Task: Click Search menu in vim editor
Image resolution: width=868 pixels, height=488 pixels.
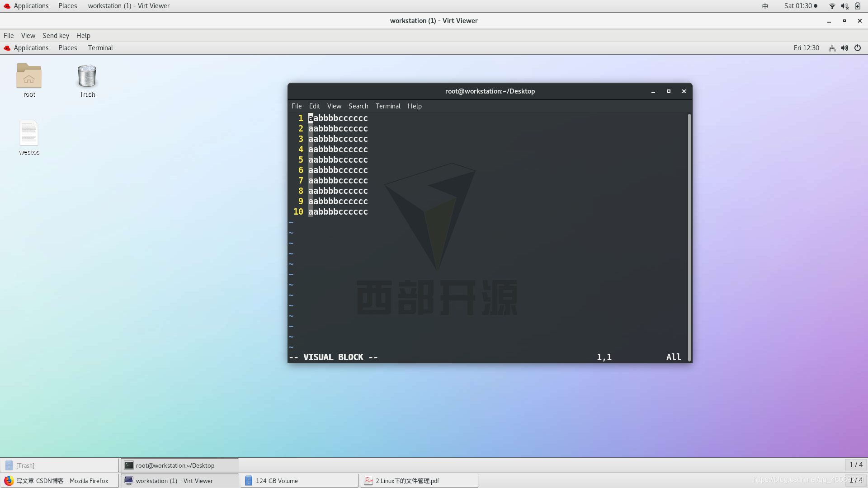Action: click(x=359, y=106)
